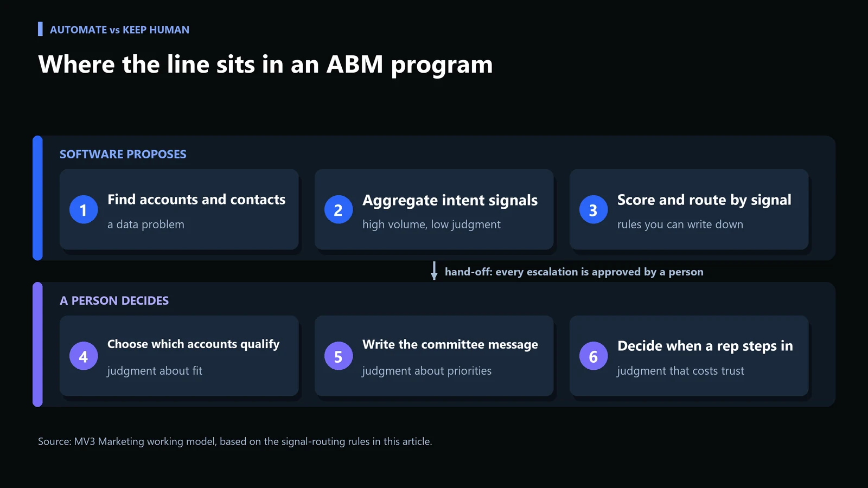Select the 'AUTOMATE vs KEEP HUMAN' header label
868x488 pixels.
[119, 30]
